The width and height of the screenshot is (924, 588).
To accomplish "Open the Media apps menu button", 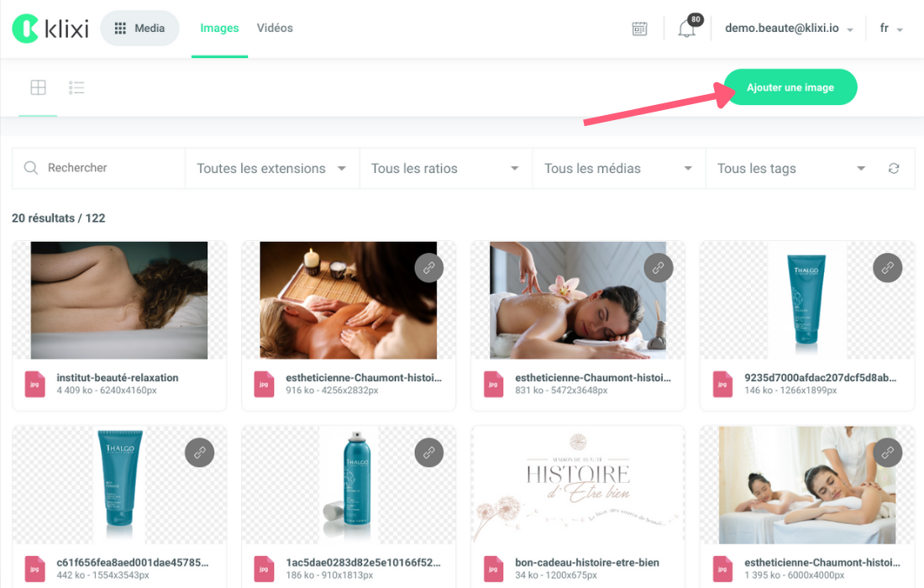I will [x=139, y=29].
